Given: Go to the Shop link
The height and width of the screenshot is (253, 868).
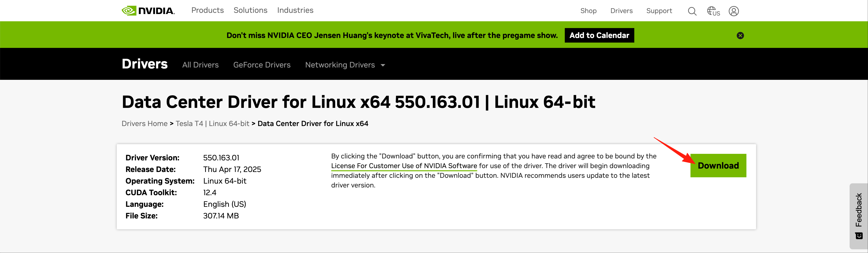Looking at the screenshot, I should (588, 11).
